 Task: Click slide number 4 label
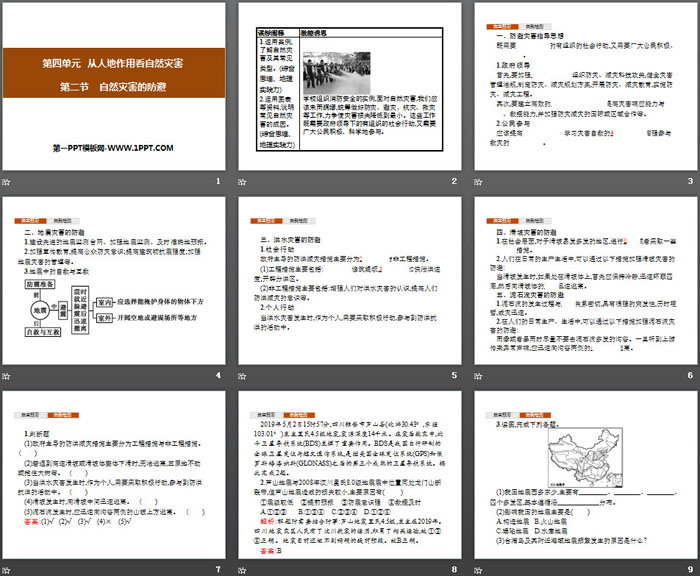(218, 375)
